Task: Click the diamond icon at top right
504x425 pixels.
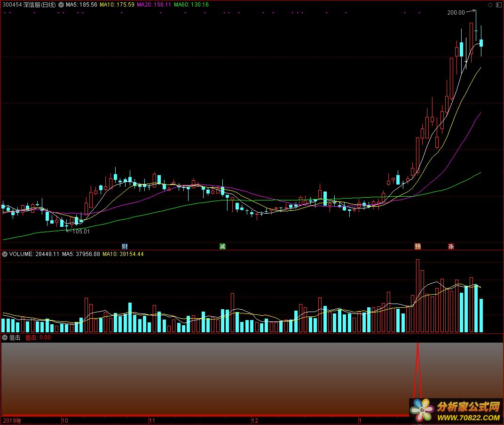Action: (x=490, y=5)
